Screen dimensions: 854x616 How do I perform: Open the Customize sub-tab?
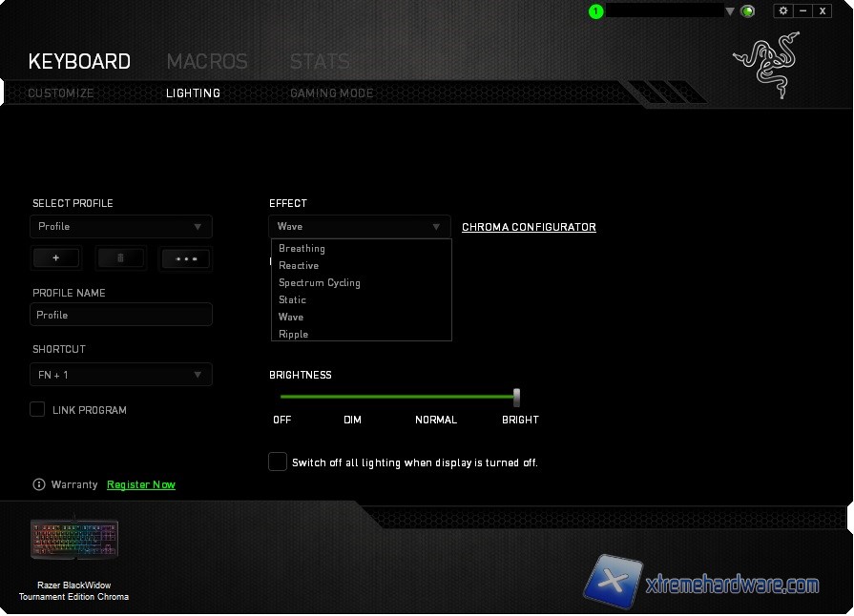[61, 93]
